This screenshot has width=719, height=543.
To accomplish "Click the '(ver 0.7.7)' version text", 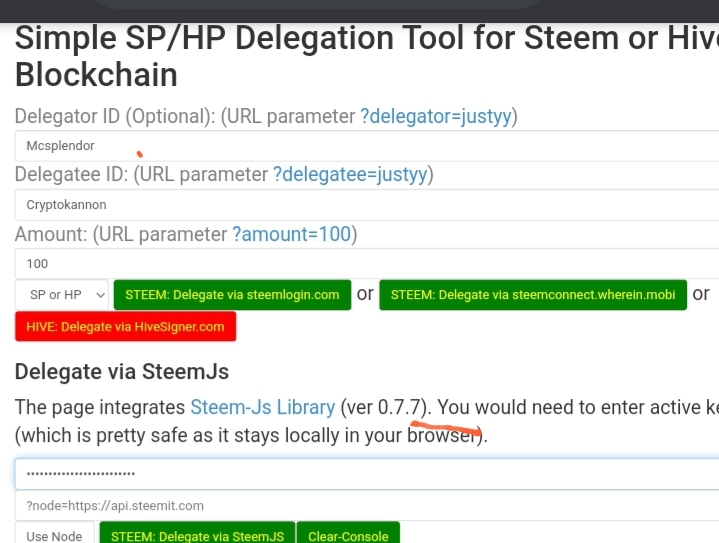I will click(385, 407).
